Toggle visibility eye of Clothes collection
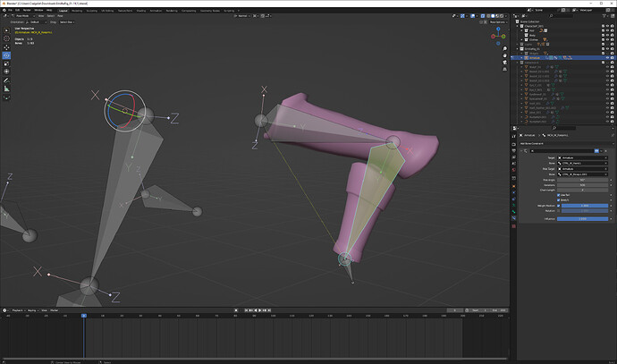617x364 pixels. [x=607, y=39]
